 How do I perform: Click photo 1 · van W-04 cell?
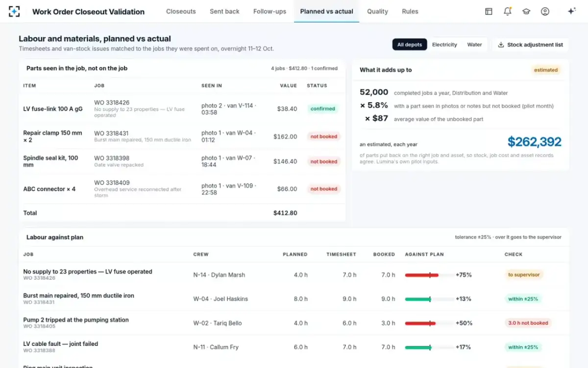[x=228, y=136]
